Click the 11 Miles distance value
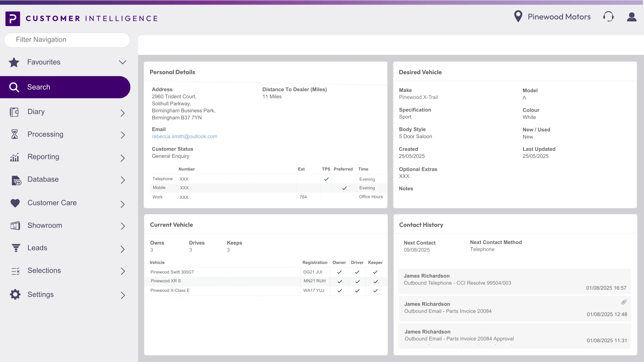 coord(272,97)
